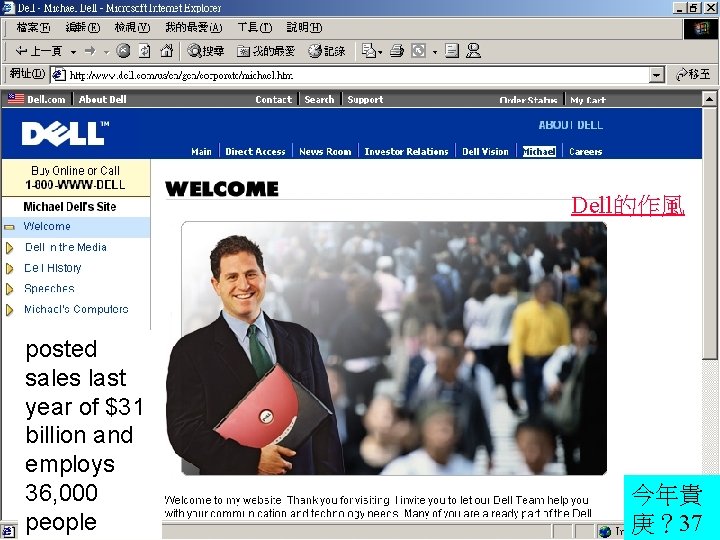Select the Main tab
Image resolution: width=720 pixels, height=540 pixels.
pyautogui.click(x=202, y=152)
